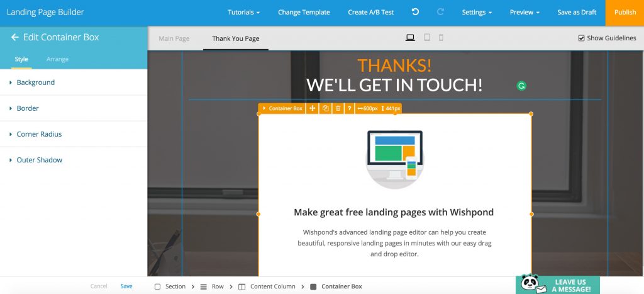Click the move handle on Container Box toolbar
The width and height of the screenshot is (644, 294).
click(313, 108)
